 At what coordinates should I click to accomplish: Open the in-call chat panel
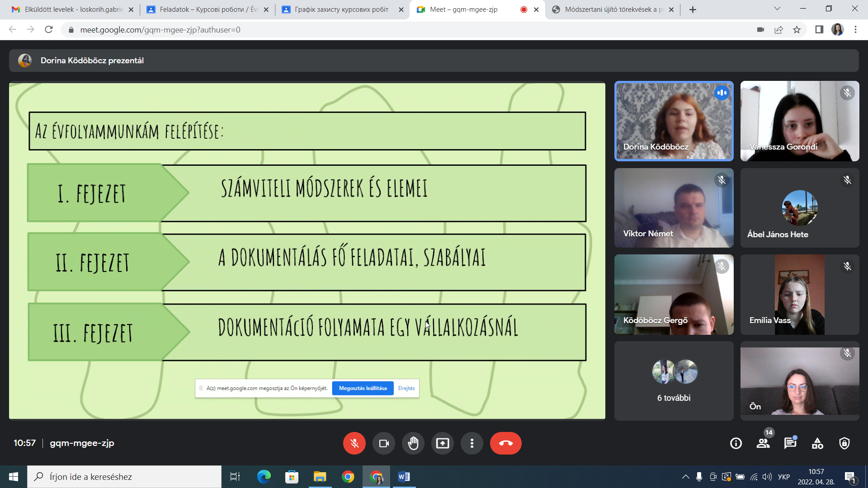pyautogui.click(x=790, y=443)
